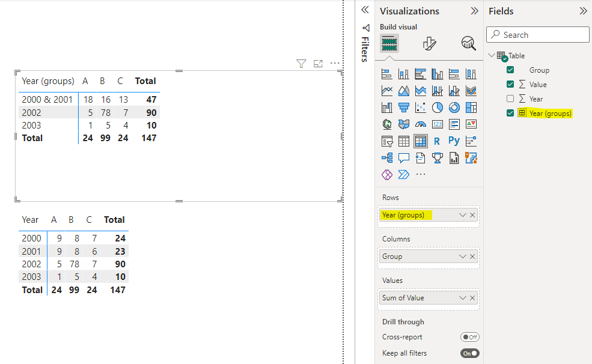592x364 pixels.
Task: Uncheck the Group field checkbox
Action: point(510,70)
